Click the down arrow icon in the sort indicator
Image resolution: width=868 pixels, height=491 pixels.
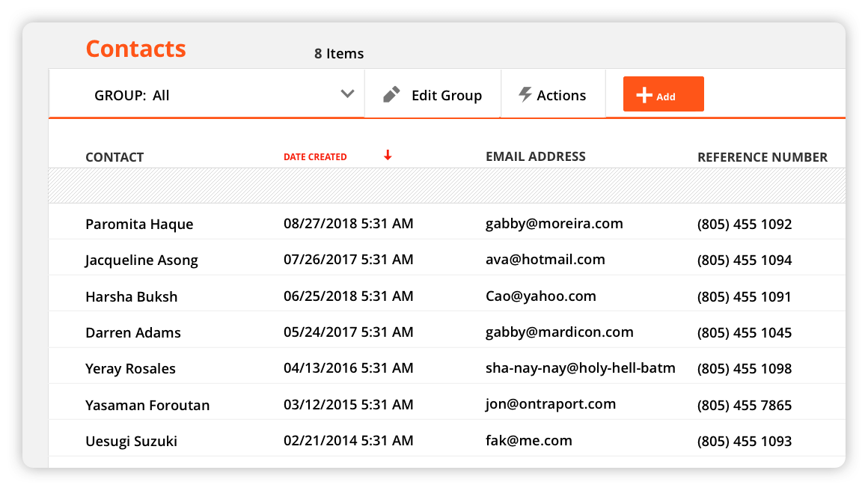point(388,154)
